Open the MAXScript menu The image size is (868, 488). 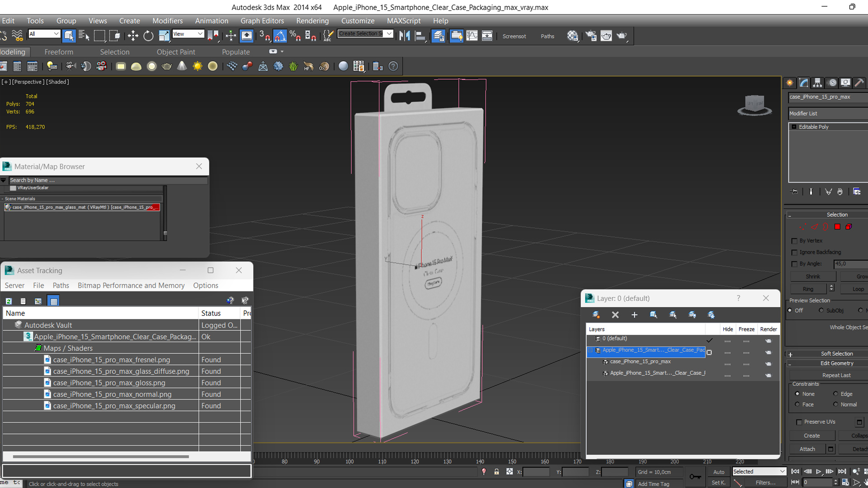(404, 21)
